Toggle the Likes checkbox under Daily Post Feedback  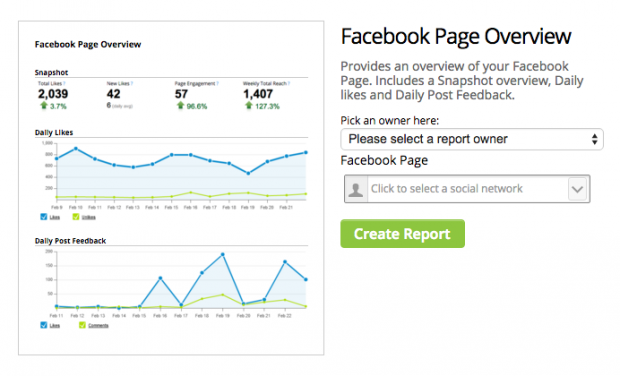click(x=43, y=325)
